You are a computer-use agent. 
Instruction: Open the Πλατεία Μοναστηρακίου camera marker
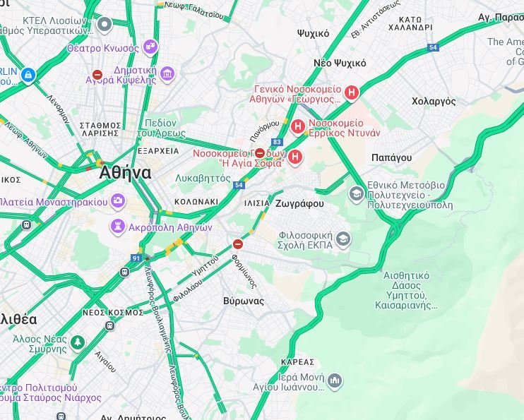click(x=118, y=200)
